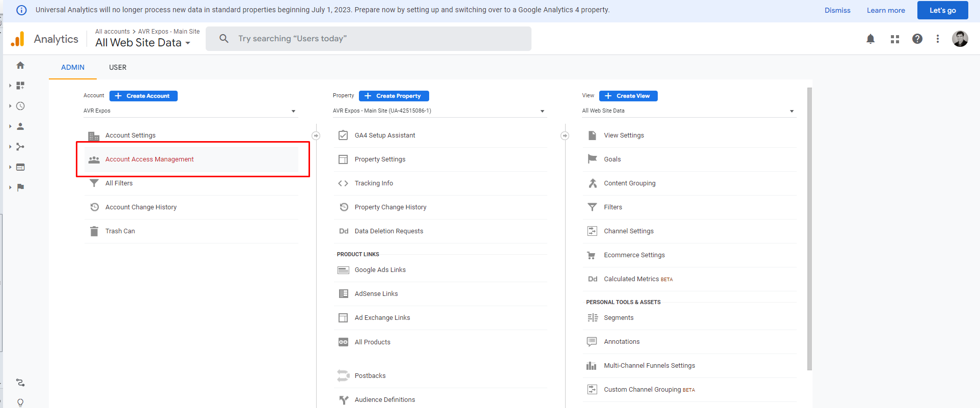The height and width of the screenshot is (408, 980).
Task: Click the search field "Users today"
Action: 369,39
